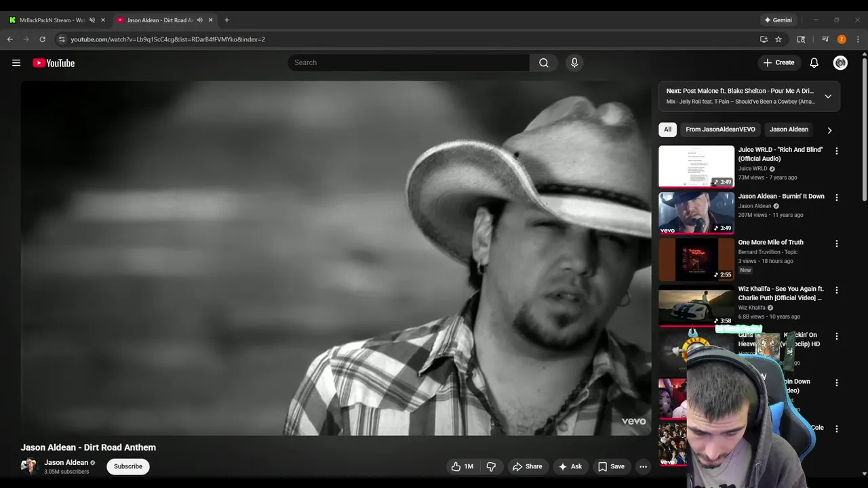Subscribe to Jason Aldean

tap(128, 466)
